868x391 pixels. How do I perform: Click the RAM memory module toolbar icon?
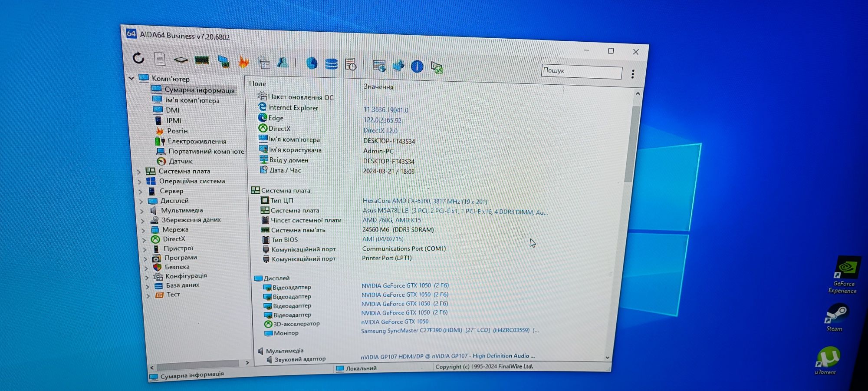[201, 60]
